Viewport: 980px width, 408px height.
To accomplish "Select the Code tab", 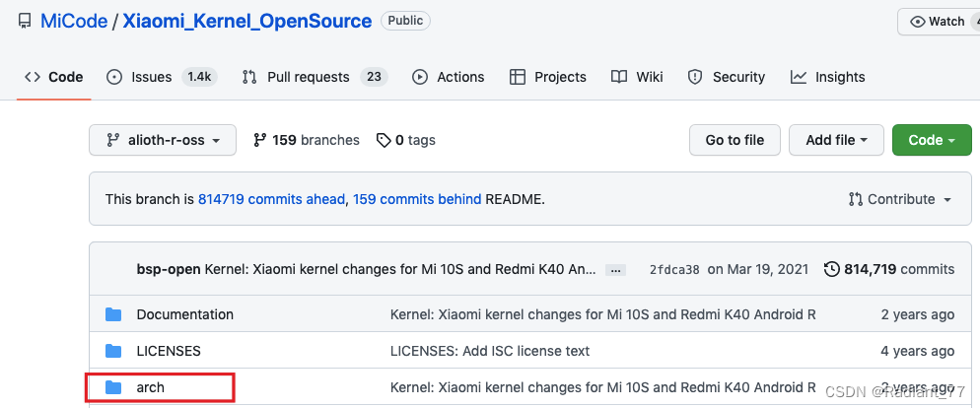I will [54, 77].
